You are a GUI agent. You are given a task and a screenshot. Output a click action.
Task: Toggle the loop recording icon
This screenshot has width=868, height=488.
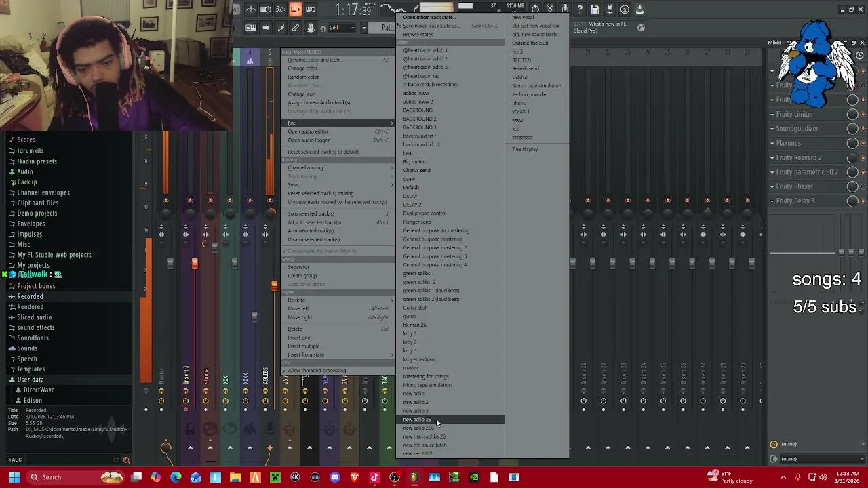(311, 9)
